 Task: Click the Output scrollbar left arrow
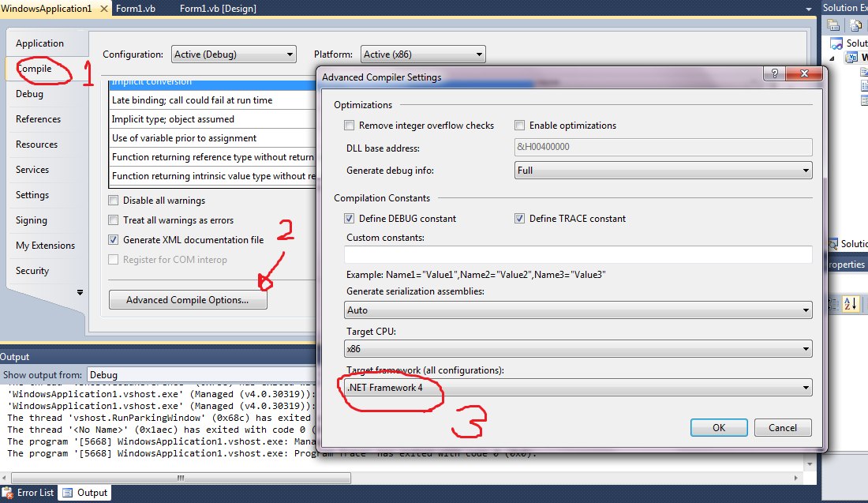[5, 478]
